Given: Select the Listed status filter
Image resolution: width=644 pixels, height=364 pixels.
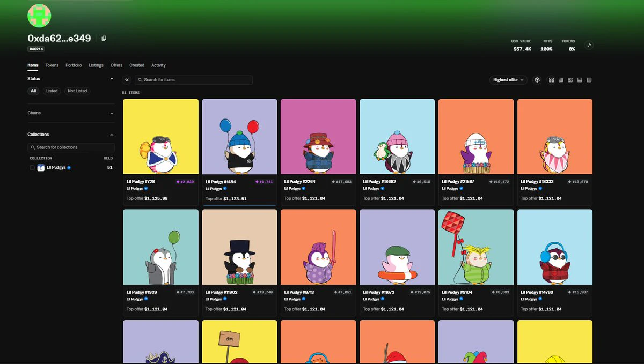Looking at the screenshot, I should click(x=52, y=91).
